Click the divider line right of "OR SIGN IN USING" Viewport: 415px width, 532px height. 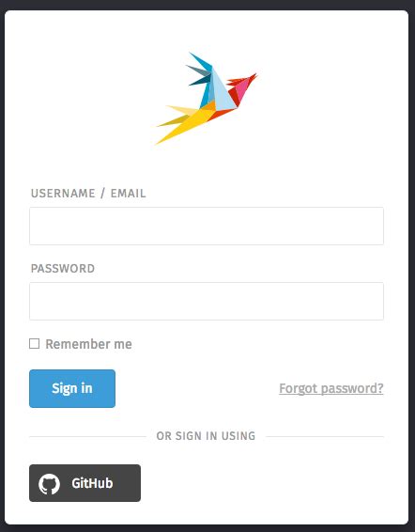pos(325,437)
